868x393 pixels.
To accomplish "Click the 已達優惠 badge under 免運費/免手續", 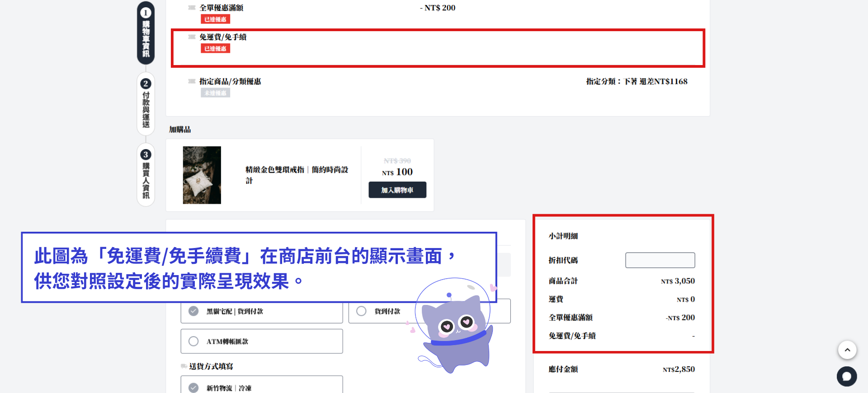I will (x=215, y=48).
